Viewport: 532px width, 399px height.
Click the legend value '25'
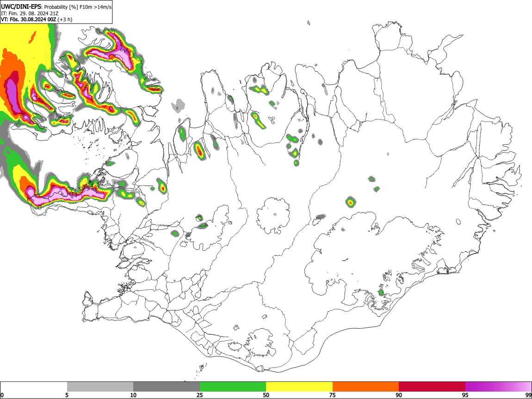pos(200,395)
